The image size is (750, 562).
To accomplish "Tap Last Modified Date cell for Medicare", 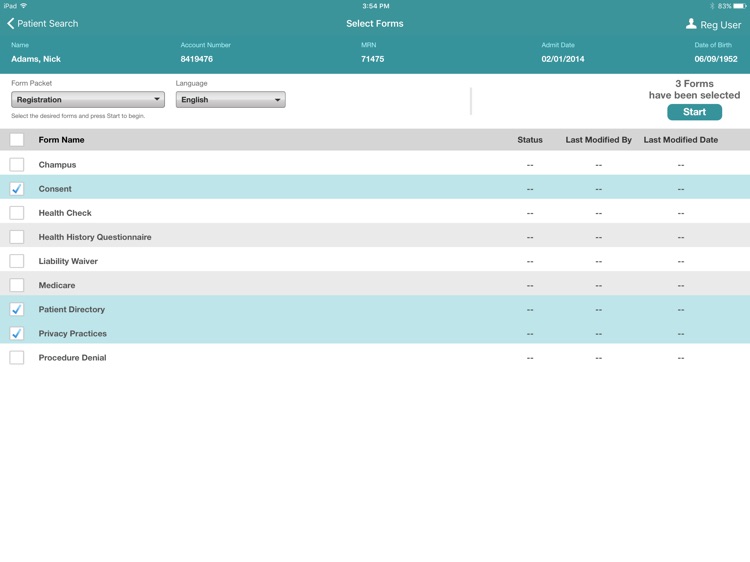I will 681,285.
